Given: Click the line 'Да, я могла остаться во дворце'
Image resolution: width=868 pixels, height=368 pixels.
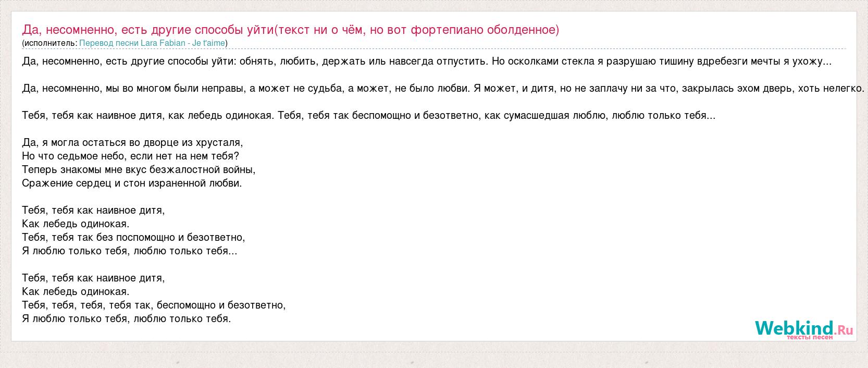Looking at the screenshot, I should click(x=132, y=142).
